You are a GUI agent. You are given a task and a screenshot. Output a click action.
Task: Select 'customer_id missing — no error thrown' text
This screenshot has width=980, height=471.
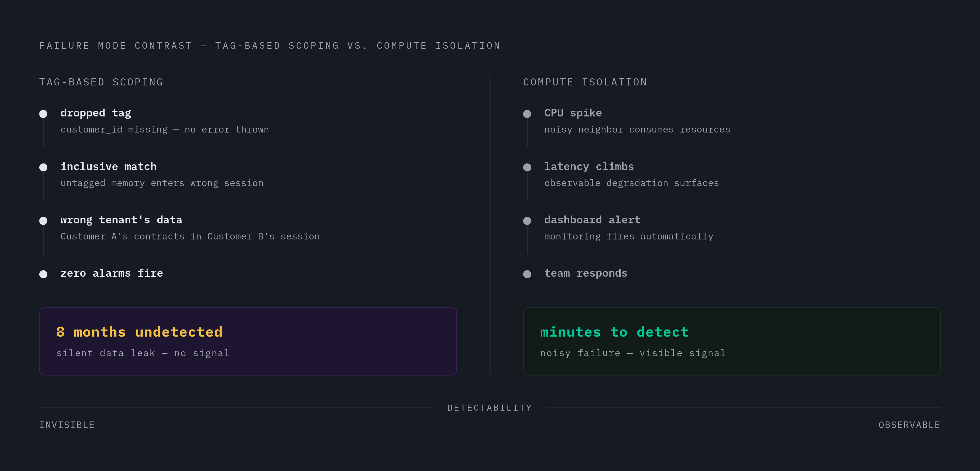point(165,130)
